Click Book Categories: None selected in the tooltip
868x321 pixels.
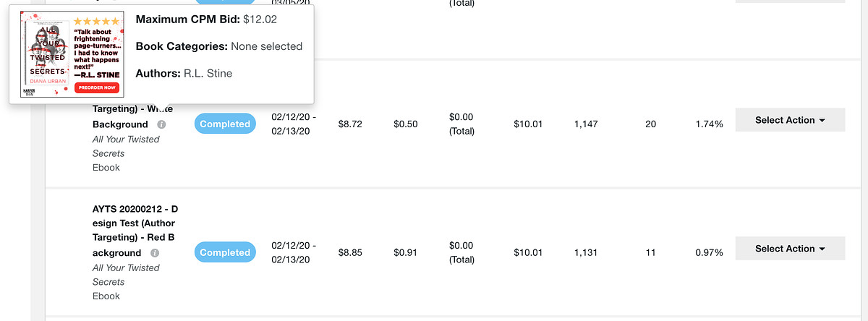tap(219, 46)
